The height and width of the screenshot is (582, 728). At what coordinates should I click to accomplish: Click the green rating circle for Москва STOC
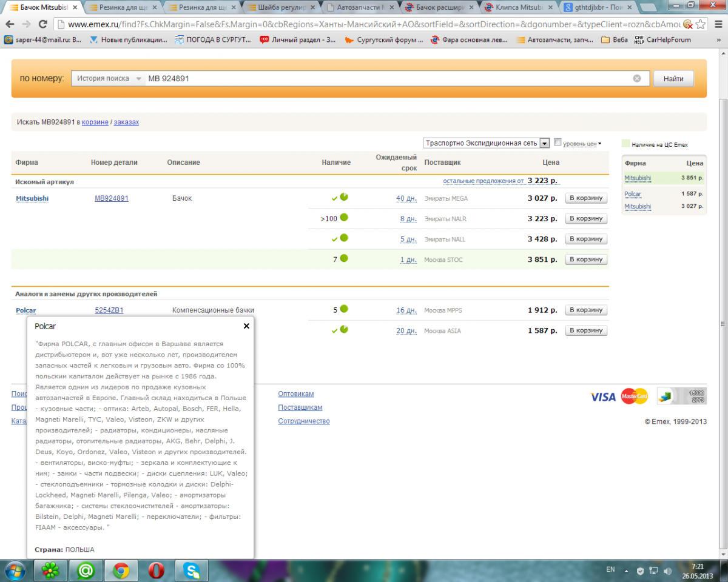tap(344, 258)
